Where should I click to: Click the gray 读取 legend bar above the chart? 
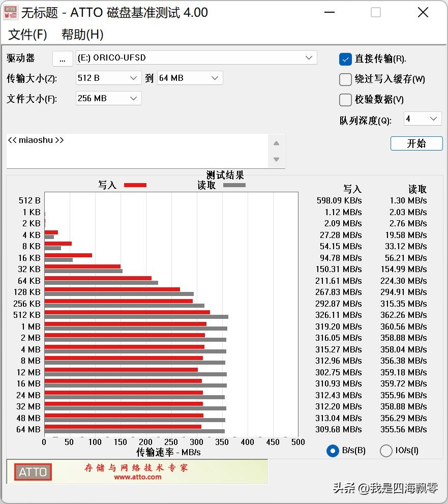(x=234, y=185)
